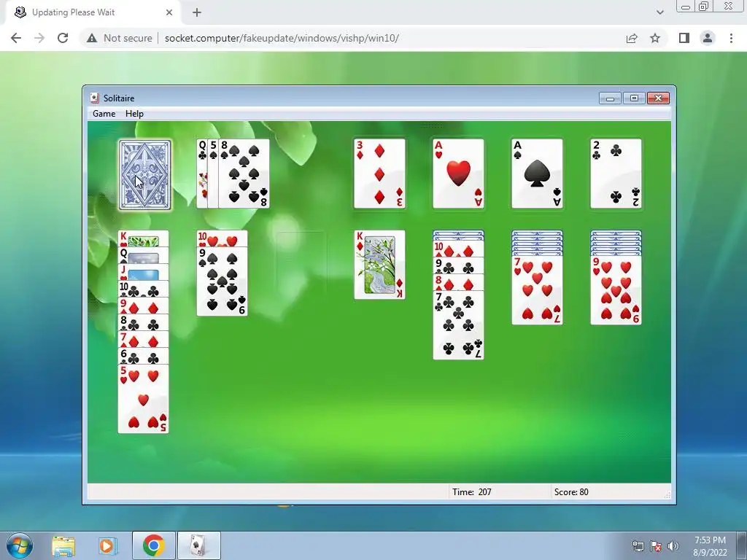Screen dimensions: 747x560
Task: Open Windows Explorer from taskbar
Action: [63, 545]
